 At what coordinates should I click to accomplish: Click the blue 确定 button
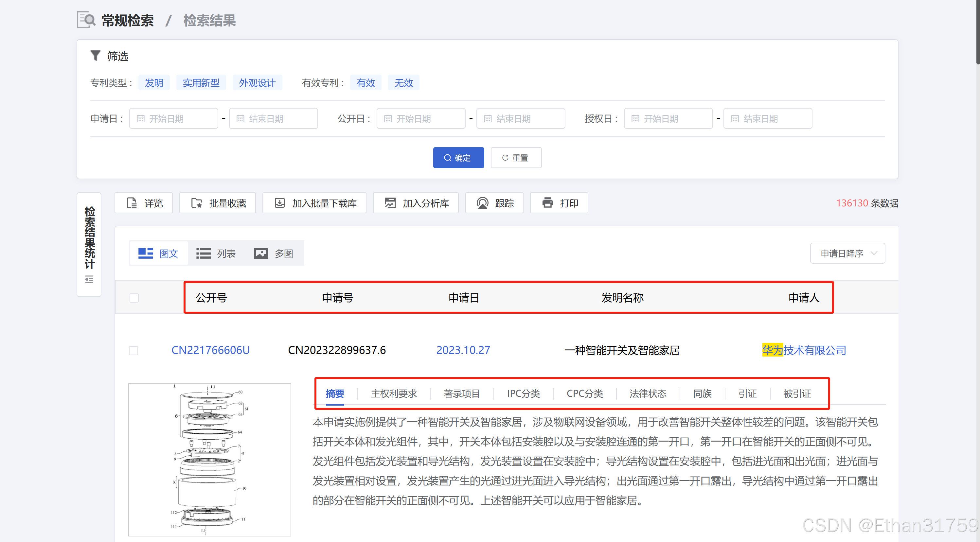(x=458, y=158)
